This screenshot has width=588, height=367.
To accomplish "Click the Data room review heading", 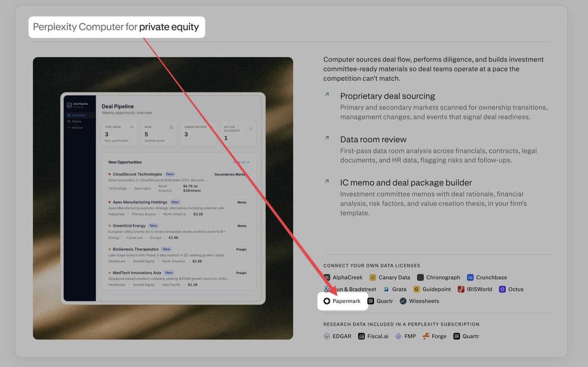I will click(x=373, y=139).
